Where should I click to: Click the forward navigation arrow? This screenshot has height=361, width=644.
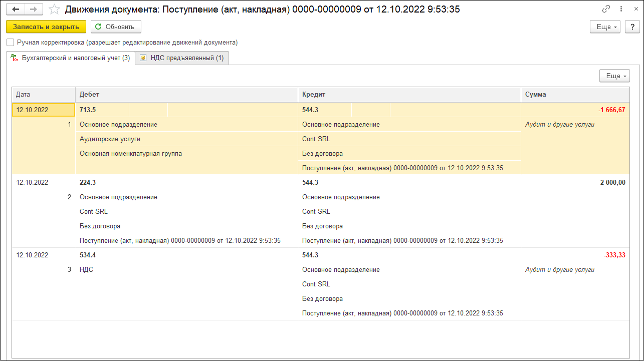[x=34, y=10]
